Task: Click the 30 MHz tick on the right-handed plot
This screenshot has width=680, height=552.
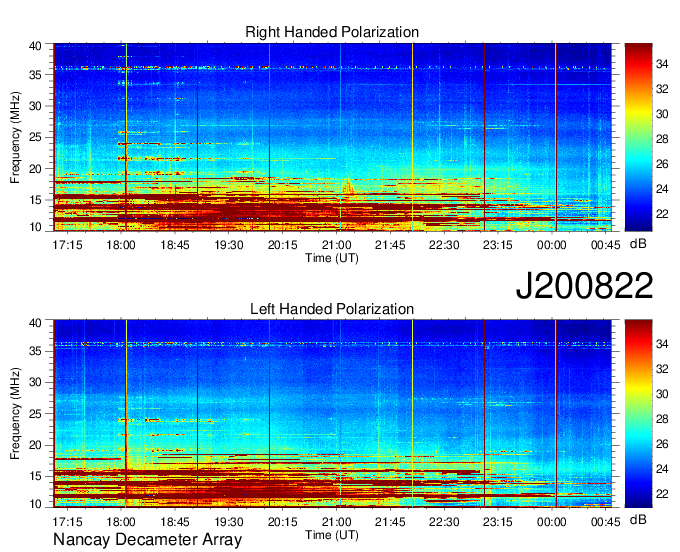Action: click(x=35, y=106)
